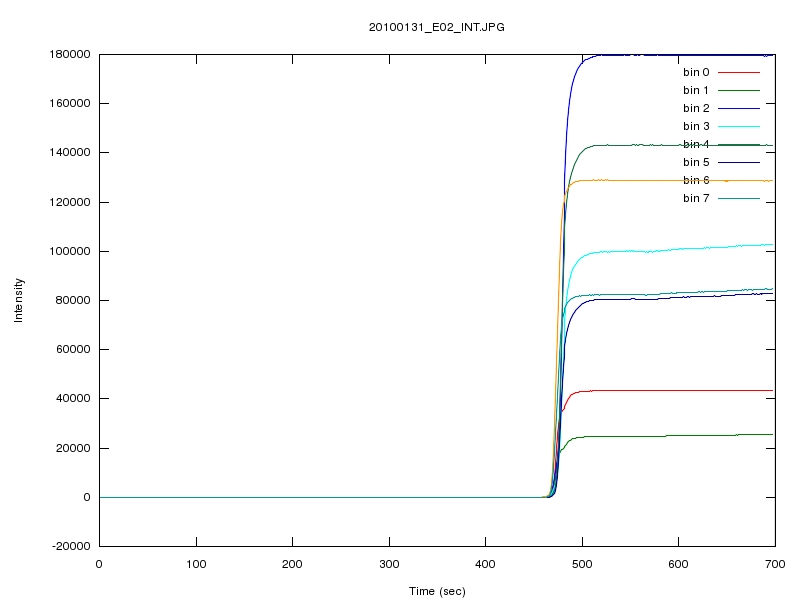Click the 'Intensity' y-axis label
The width and height of the screenshot is (800, 600).
(18, 300)
